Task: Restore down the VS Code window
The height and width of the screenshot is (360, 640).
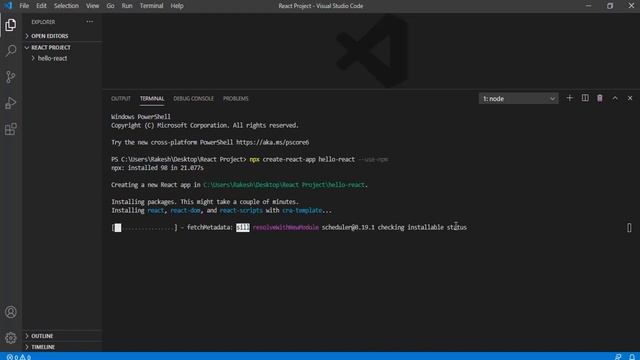Action: (610, 6)
